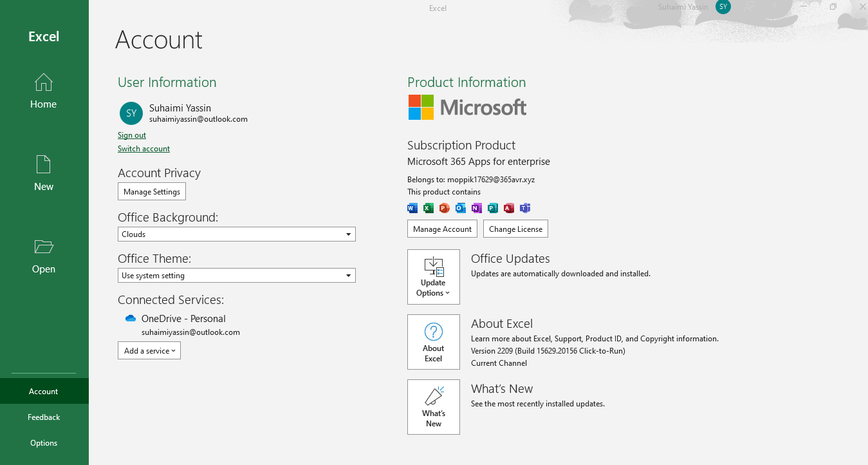Click the Office Updates heading
The width and height of the screenshot is (868, 465).
[x=510, y=258]
